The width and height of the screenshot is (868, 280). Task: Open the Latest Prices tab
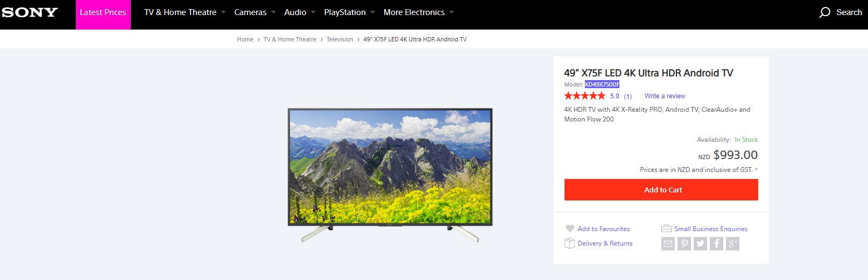click(103, 12)
